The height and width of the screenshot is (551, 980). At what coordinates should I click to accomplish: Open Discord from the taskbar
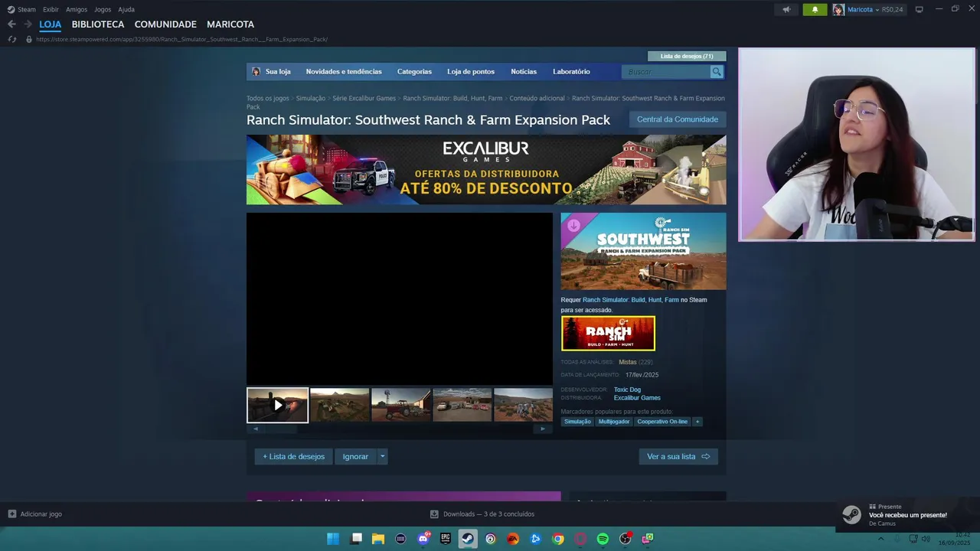point(423,539)
